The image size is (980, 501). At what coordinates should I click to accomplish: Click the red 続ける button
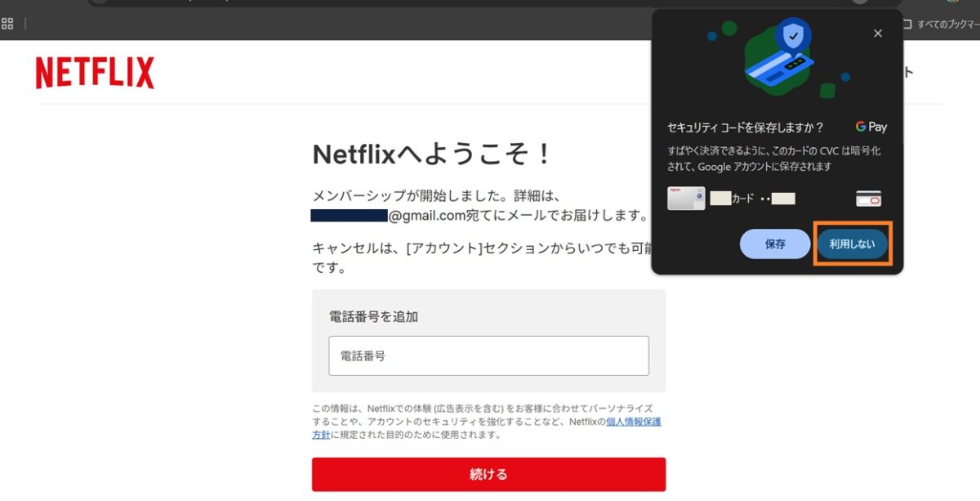[x=489, y=474]
